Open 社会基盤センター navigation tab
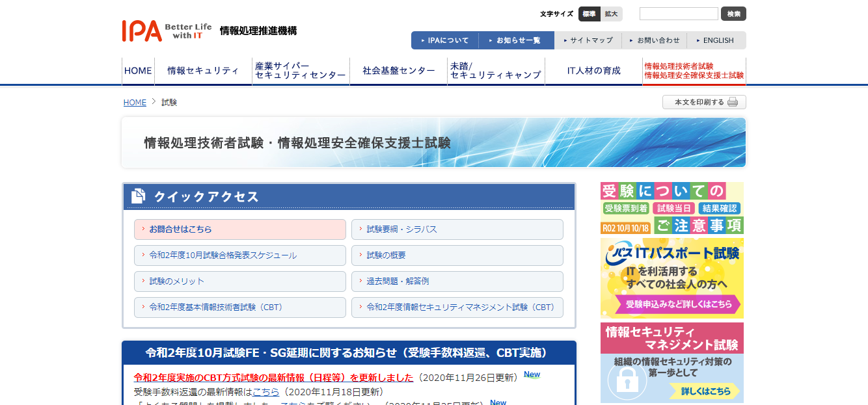This screenshot has height=405, width=868. pyautogui.click(x=399, y=71)
